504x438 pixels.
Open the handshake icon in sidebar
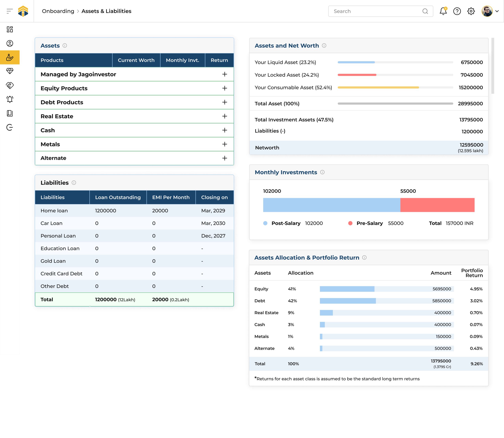click(10, 85)
